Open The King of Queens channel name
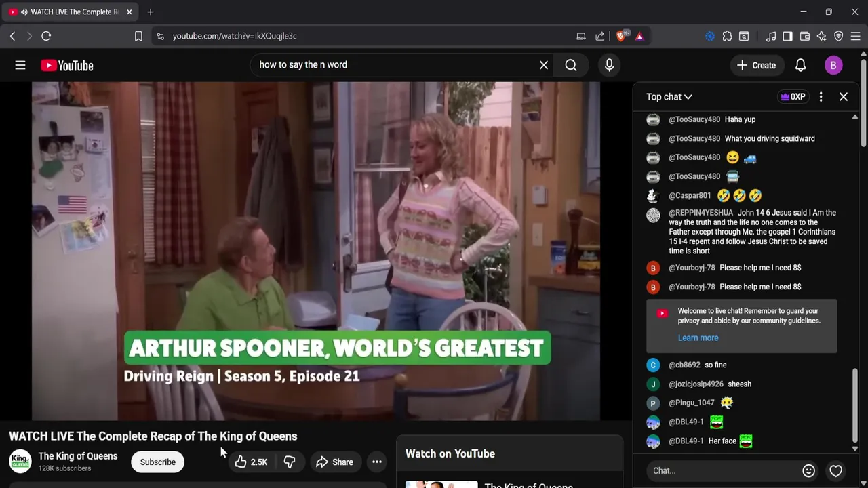 pyautogui.click(x=78, y=456)
